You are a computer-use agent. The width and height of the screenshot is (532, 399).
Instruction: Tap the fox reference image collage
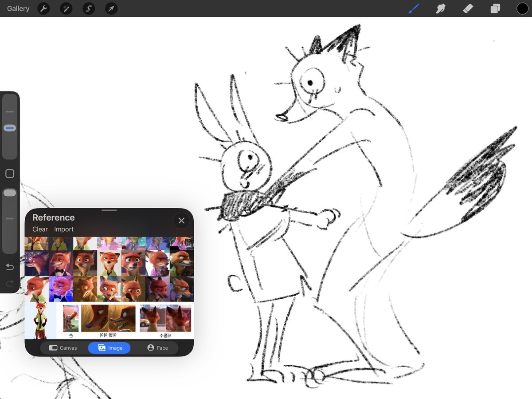click(109, 288)
